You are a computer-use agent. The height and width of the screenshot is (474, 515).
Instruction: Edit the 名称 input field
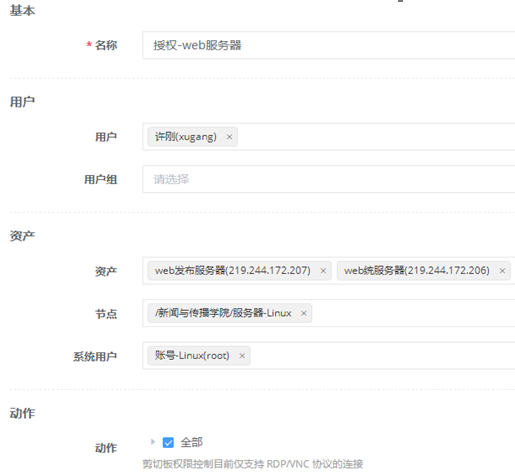329,45
